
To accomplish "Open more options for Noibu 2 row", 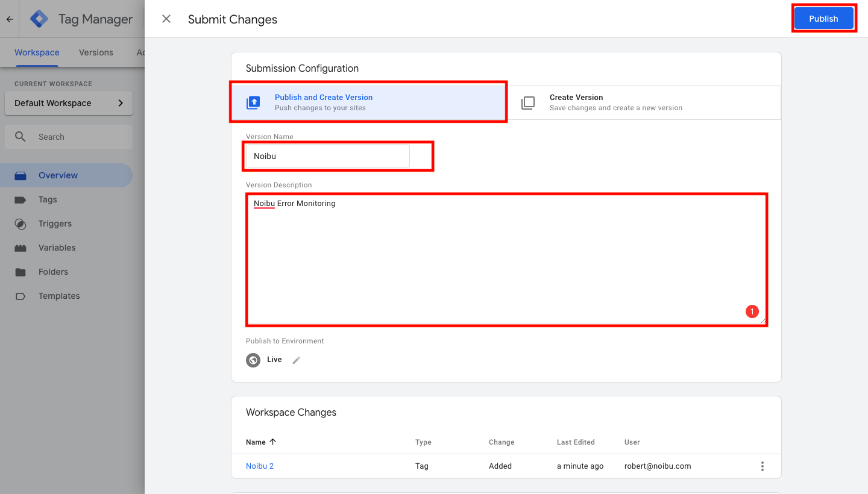I will (x=763, y=466).
